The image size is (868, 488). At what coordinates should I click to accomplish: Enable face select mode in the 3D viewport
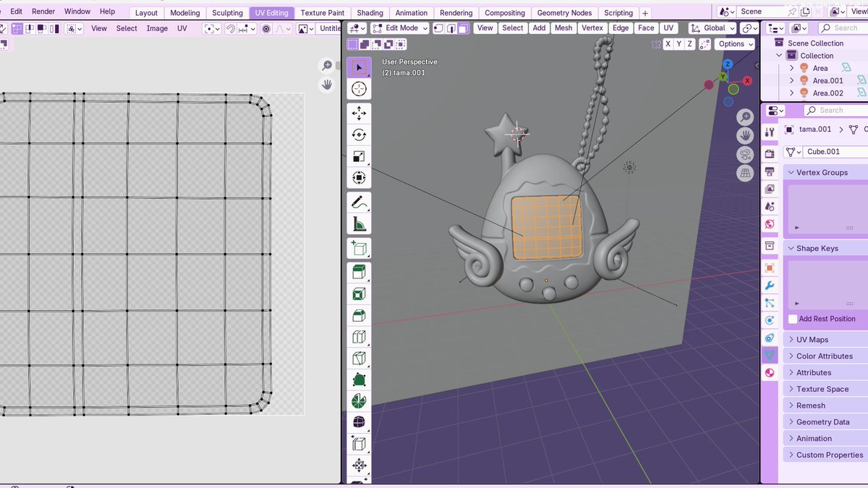463,28
